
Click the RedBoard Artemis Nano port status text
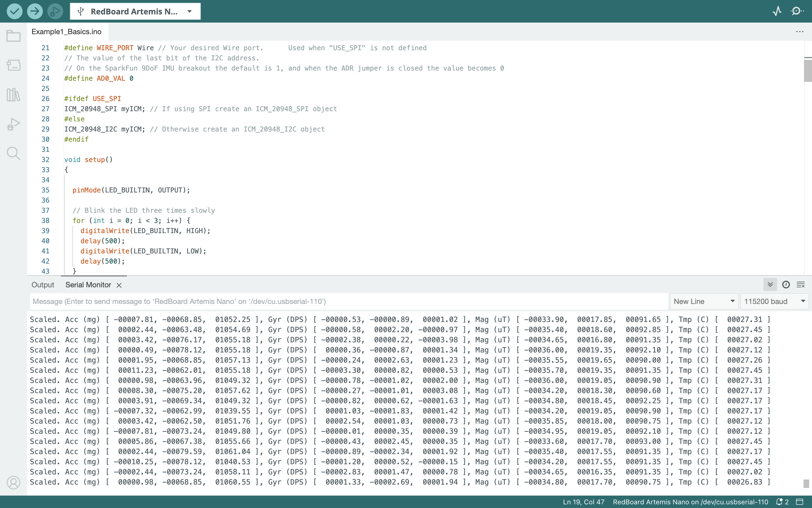(690, 502)
